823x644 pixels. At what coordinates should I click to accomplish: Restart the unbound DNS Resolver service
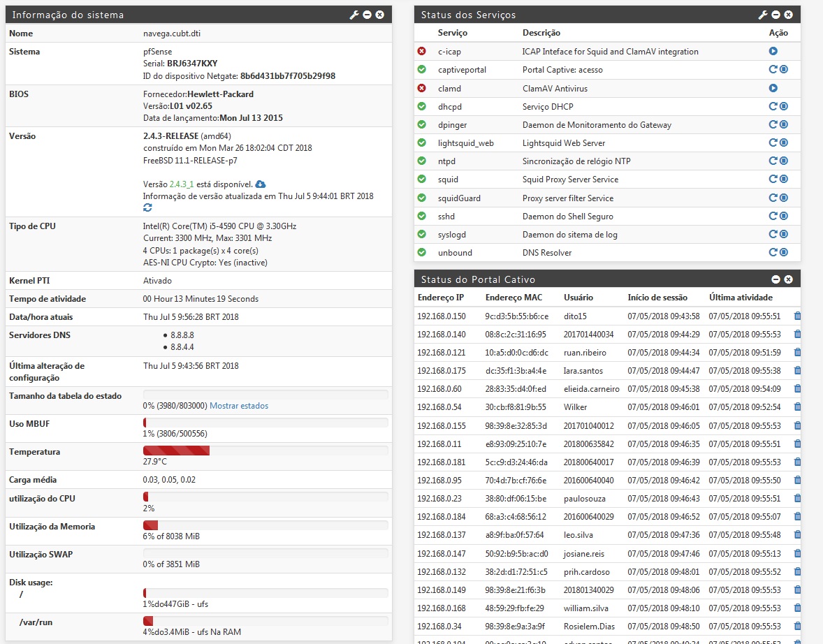[773, 253]
